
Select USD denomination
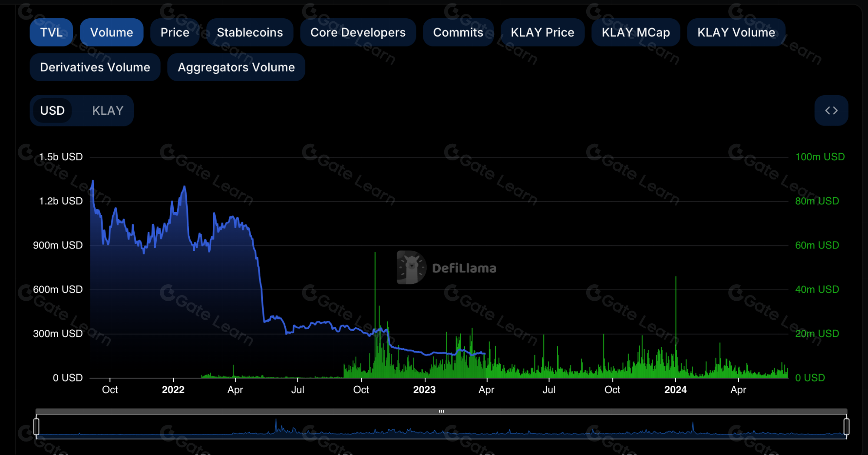click(x=53, y=110)
